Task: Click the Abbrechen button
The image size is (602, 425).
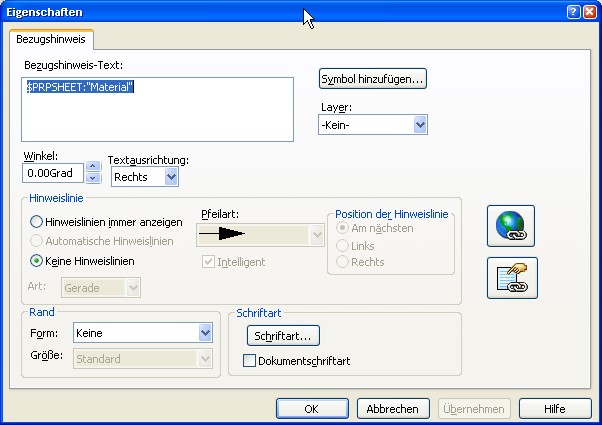Action: [393, 409]
